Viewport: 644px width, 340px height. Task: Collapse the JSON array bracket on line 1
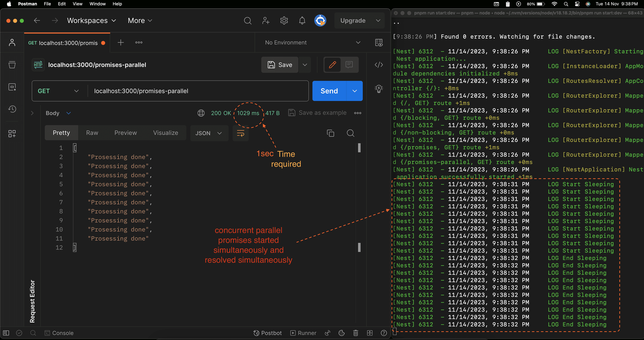(x=75, y=148)
